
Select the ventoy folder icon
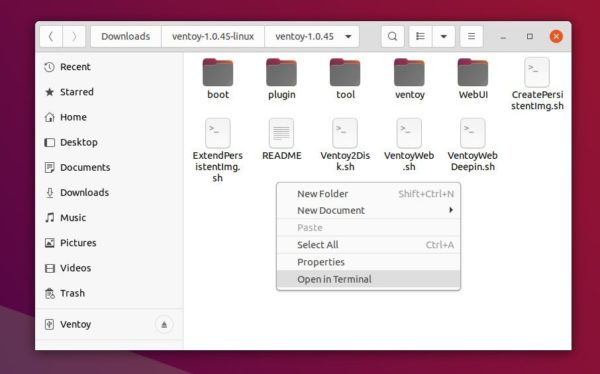pyautogui.click(x=409, y=72)
